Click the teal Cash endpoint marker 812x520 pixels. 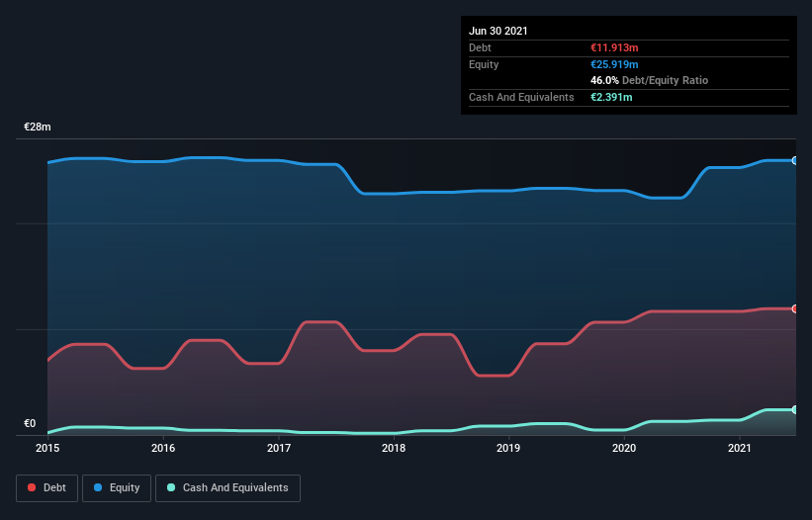coord(795,410)
